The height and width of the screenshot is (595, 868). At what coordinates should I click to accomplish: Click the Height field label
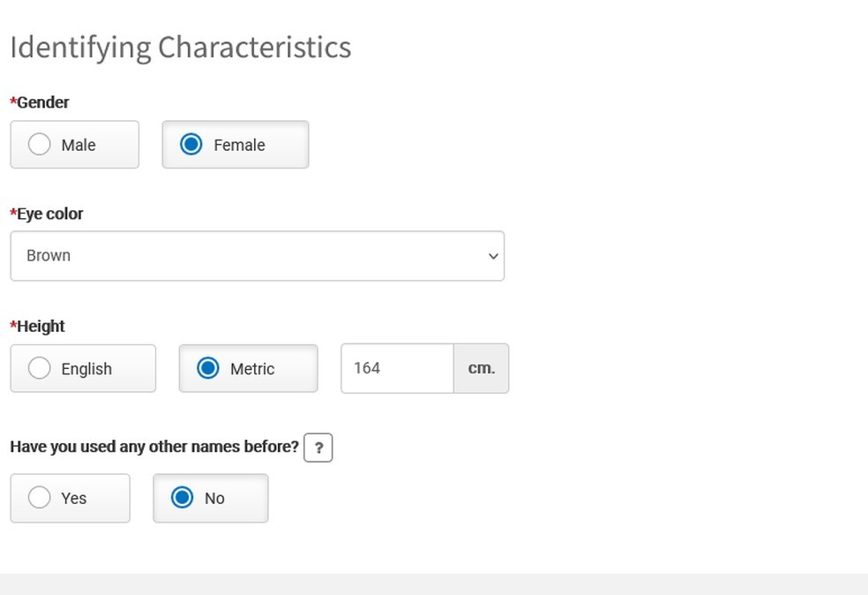41,326
